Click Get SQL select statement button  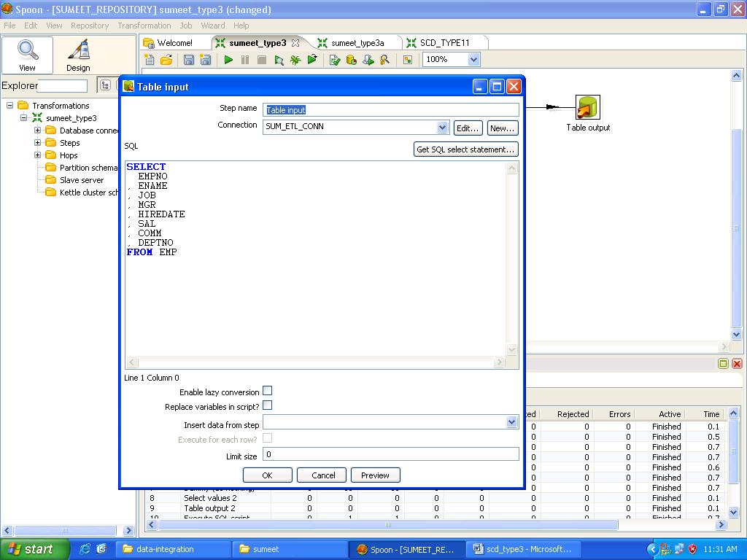click(x=465, y=149)
